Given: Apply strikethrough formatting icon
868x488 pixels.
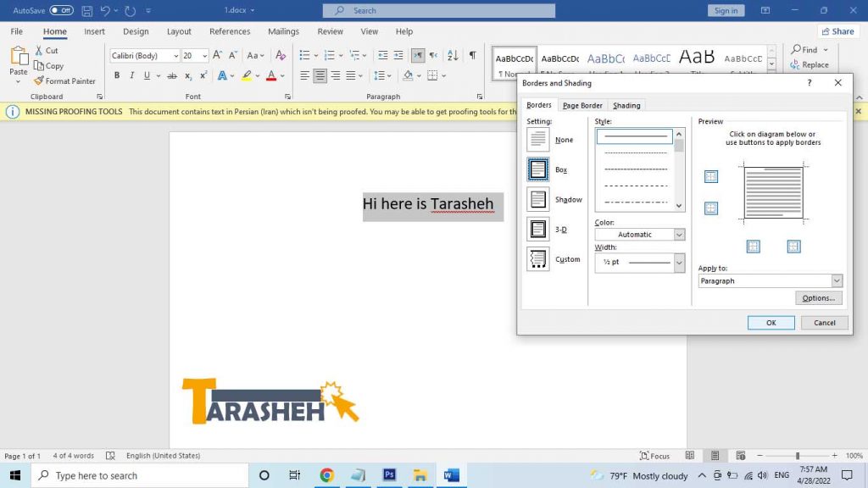Looking at the screenshot, I should 172,75.
